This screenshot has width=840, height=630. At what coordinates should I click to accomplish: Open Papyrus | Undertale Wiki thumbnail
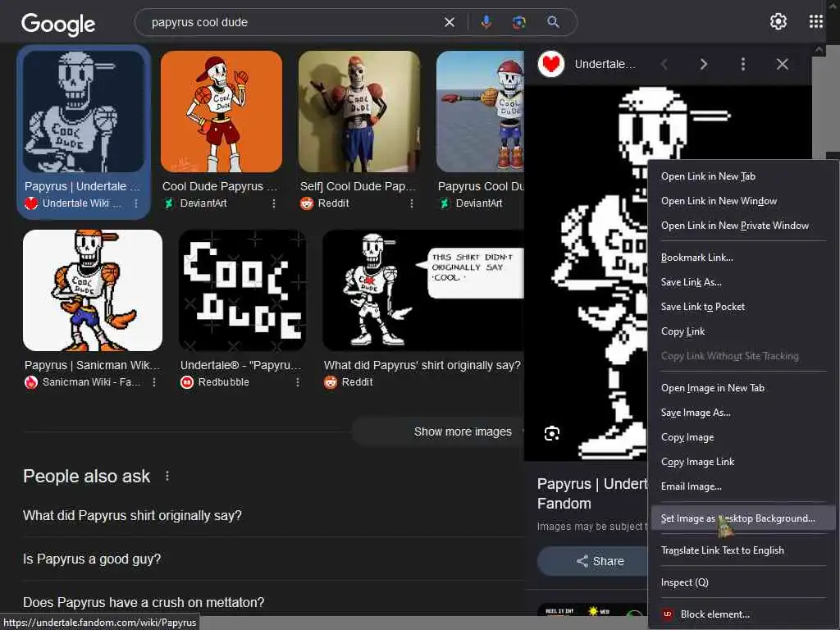pos(84,112)
